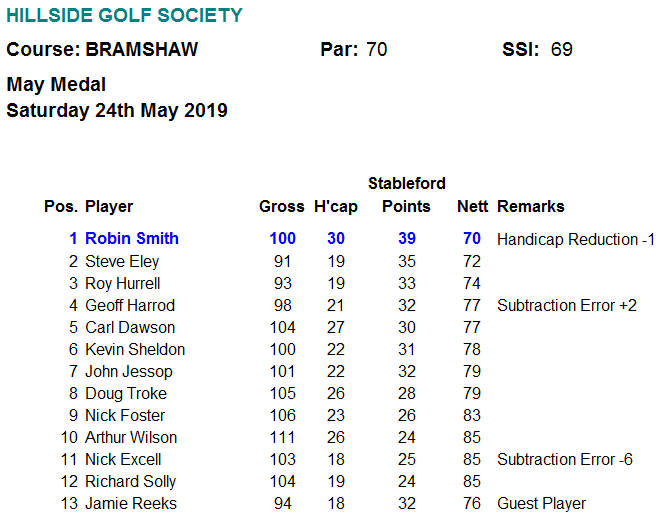The image size is (658, 512).
Task: Select Jamie Reeks player name
Action: (x=131, y=503)
